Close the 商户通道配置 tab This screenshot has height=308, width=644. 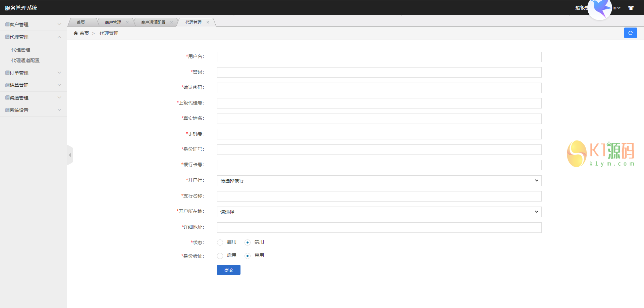click(x=171, y=23)
